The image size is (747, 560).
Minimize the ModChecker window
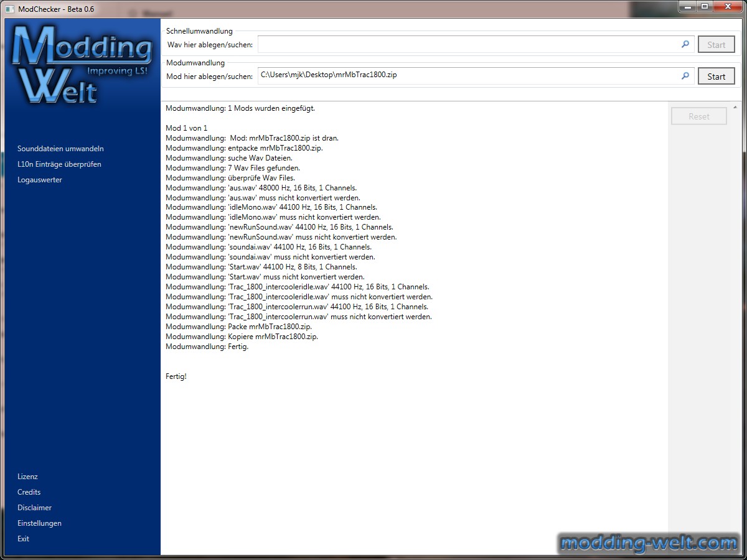(x=686, y=7)
